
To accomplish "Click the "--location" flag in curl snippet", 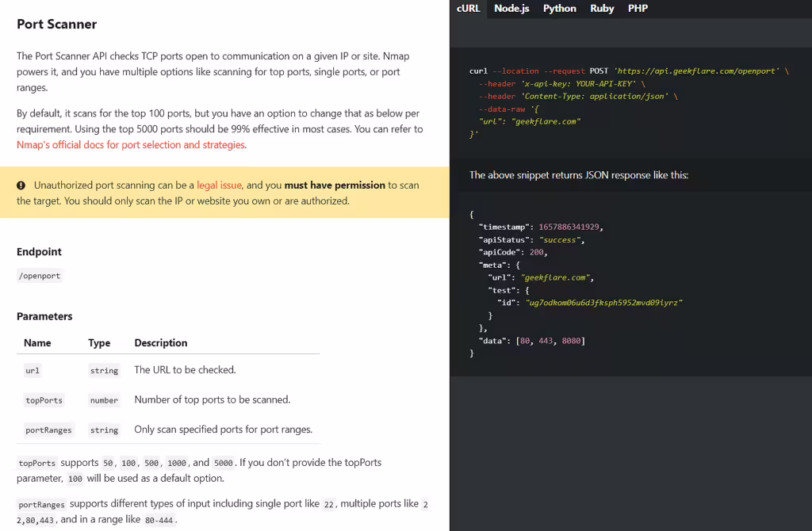I will [515, 71].
